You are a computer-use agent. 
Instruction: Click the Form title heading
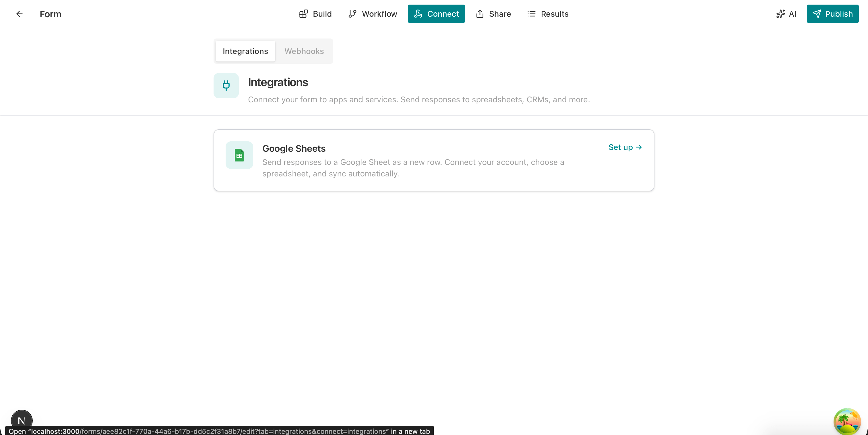pyautogui.click(x=51, y=14)
